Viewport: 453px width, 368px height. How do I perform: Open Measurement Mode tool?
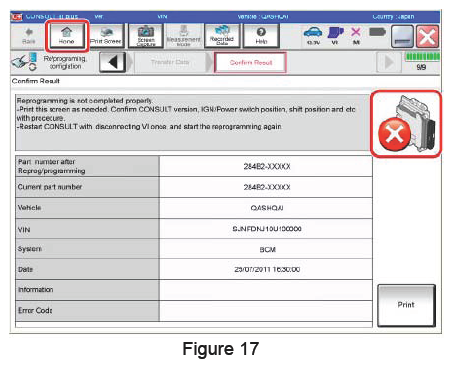click(x=183, y=36)
